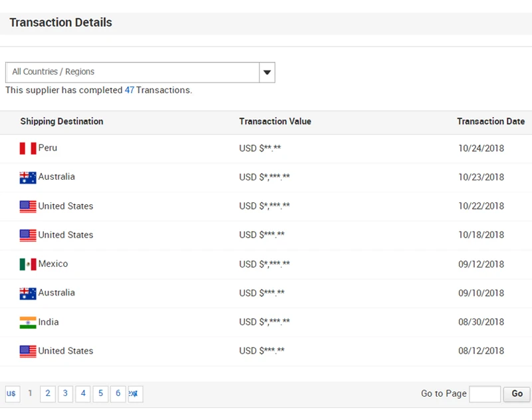Click the Transaction Date column header

[x=491, y=122]
